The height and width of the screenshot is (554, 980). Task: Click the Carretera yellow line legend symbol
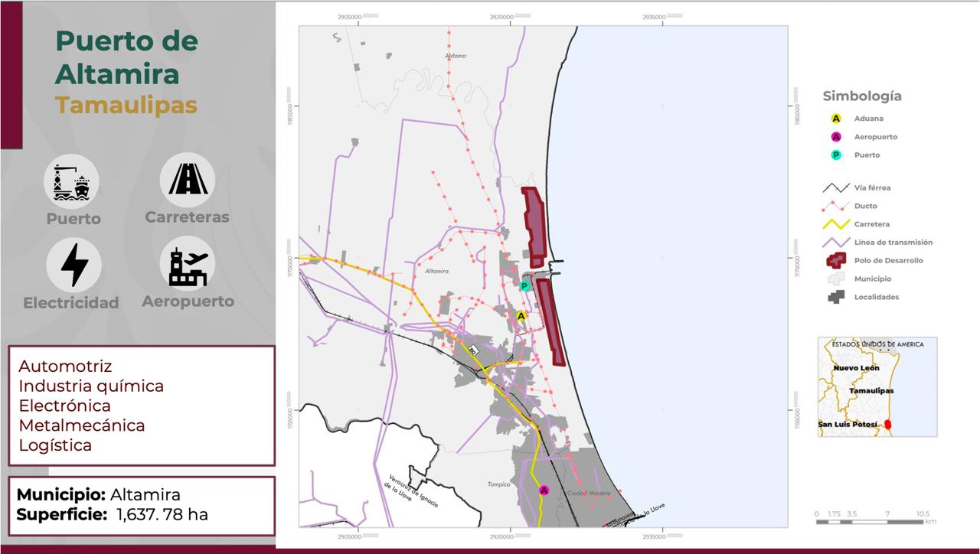(836, 224)
